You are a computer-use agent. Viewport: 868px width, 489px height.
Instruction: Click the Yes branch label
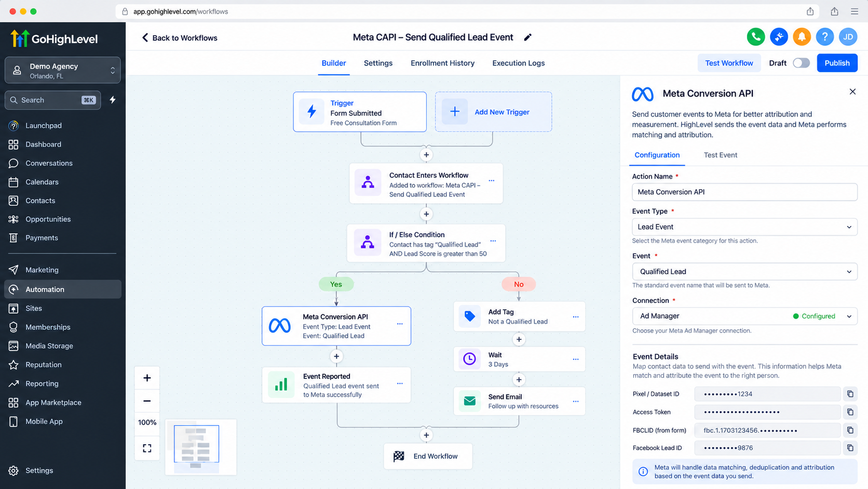[336, 284]
